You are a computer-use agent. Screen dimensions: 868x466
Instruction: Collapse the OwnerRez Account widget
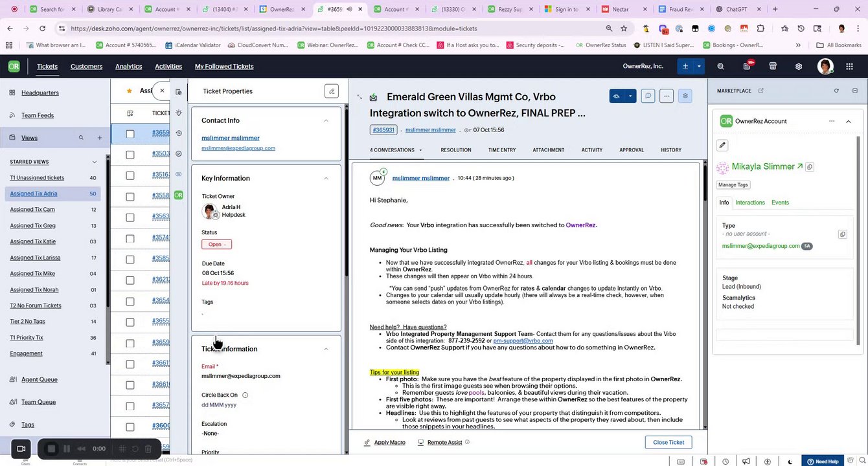pyautogui.click(x=848, y=121)
